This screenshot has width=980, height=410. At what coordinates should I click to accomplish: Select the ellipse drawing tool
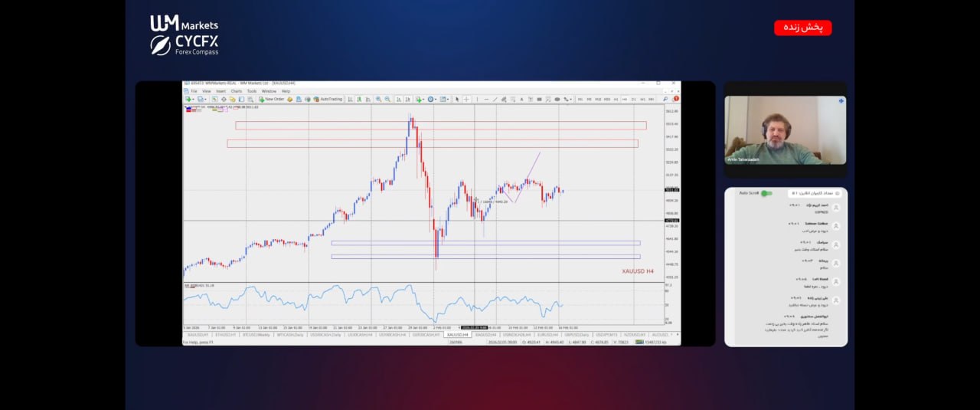557,99
